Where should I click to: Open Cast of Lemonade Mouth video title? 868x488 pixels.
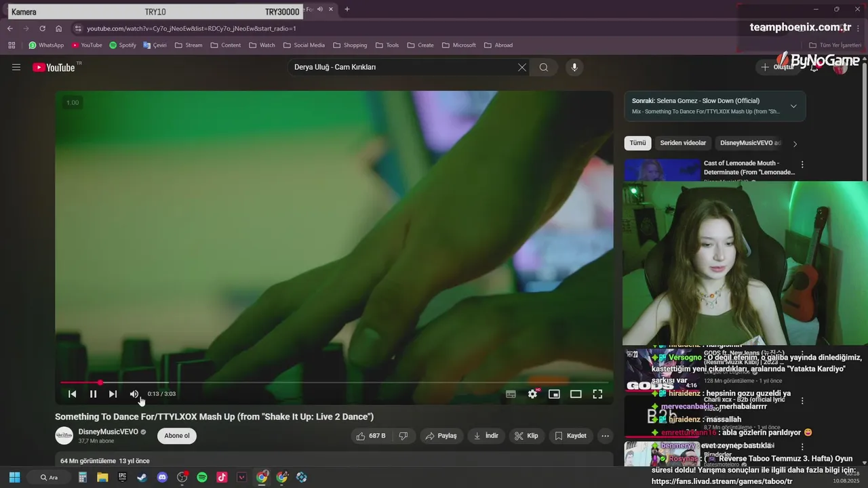click(x=749, y=167)
